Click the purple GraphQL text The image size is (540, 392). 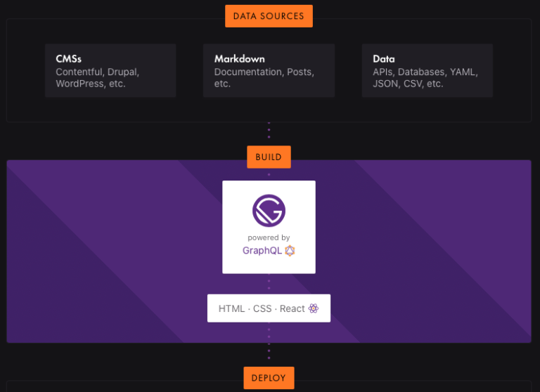262,251
